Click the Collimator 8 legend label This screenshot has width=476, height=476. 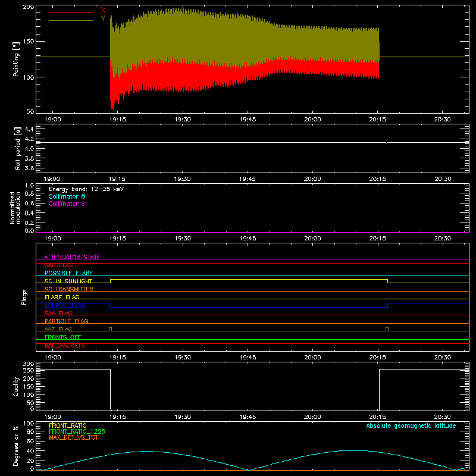(67, 196)
